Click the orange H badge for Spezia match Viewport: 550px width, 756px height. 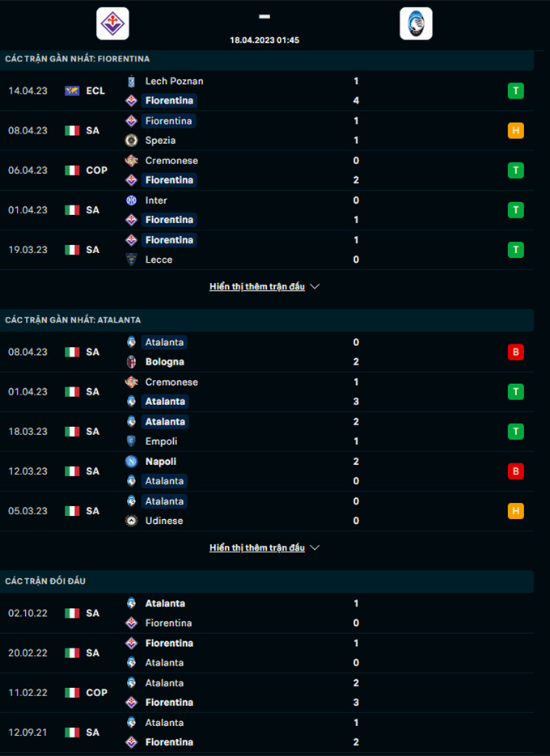pos(516,131)
